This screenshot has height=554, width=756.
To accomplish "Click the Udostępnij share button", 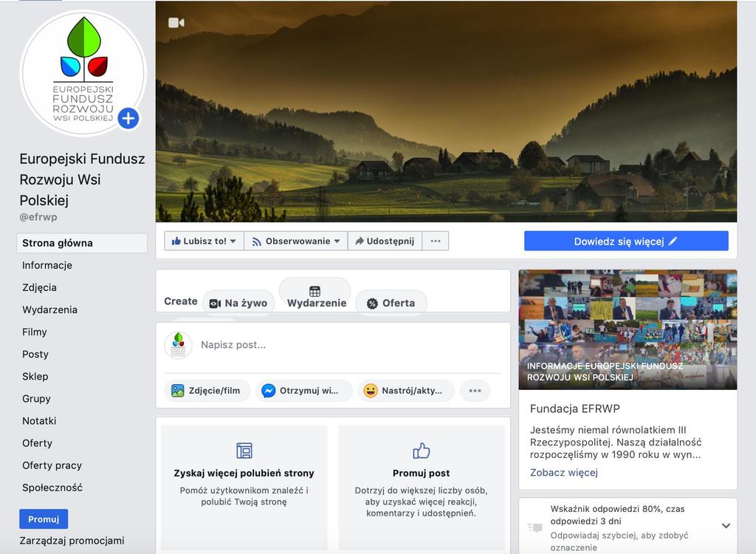I will (385, 242).
